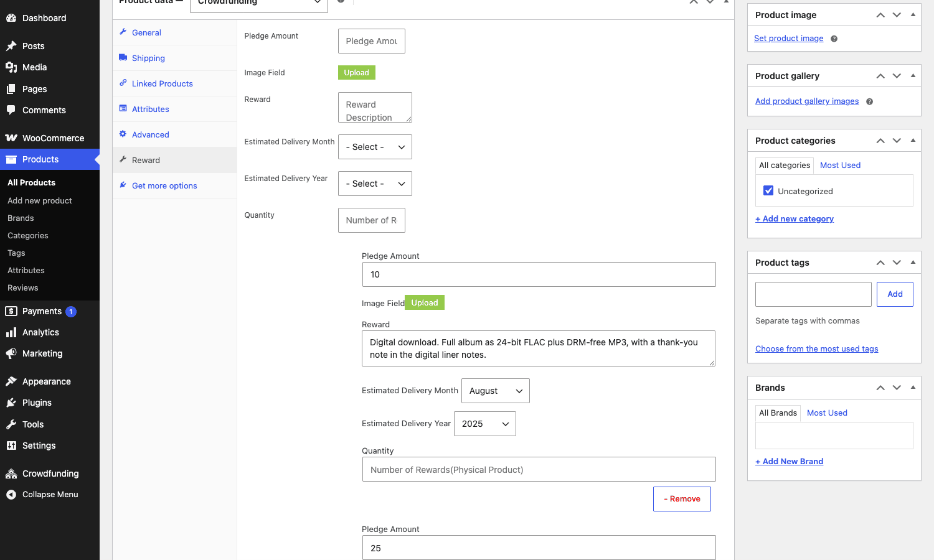Open the Shipping product data tab
Image resolution: width=934 pixels, height=560 pixels.
[174, 58]
